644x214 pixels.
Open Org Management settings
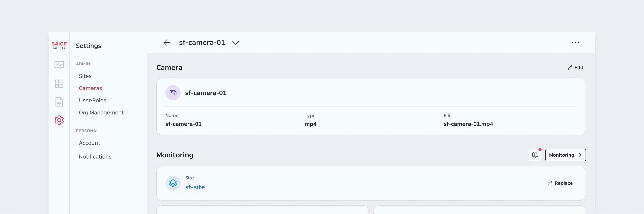point(101,113)
